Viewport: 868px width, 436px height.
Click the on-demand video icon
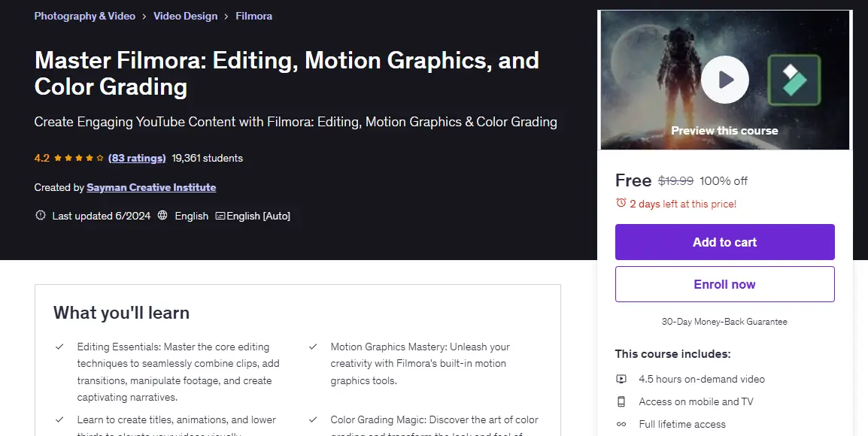(x=621, y=379)
